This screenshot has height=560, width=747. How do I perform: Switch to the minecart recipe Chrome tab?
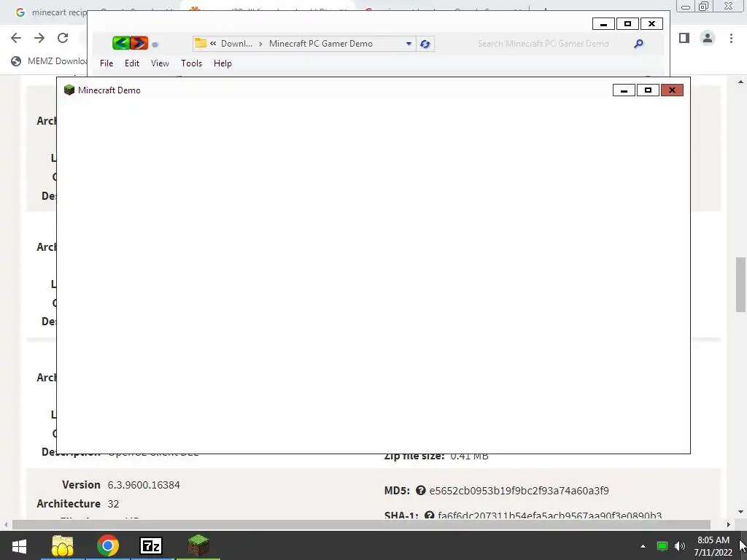coord(50,12)
